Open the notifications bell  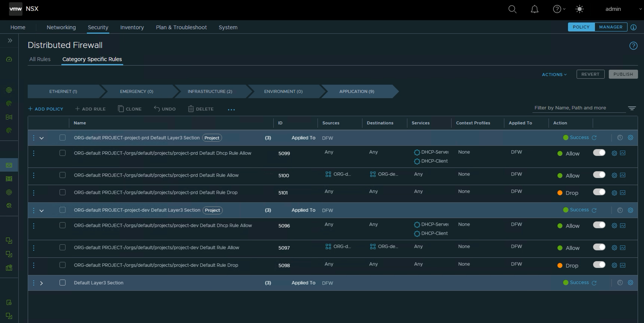pos(534,9)
